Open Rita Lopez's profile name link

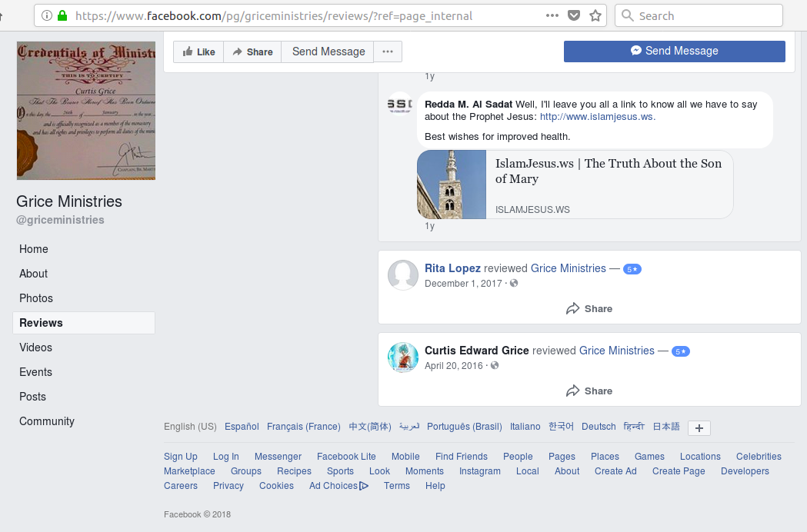(452, 268)
